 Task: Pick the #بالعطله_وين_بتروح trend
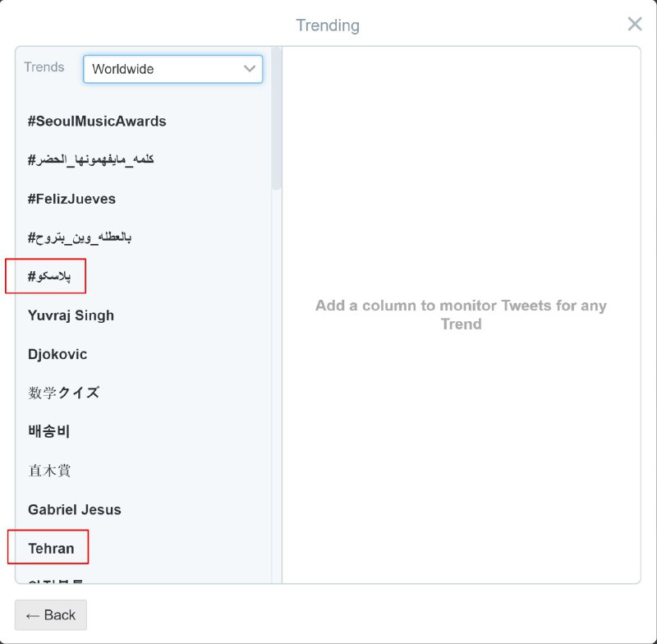click(x=80, y=238)
